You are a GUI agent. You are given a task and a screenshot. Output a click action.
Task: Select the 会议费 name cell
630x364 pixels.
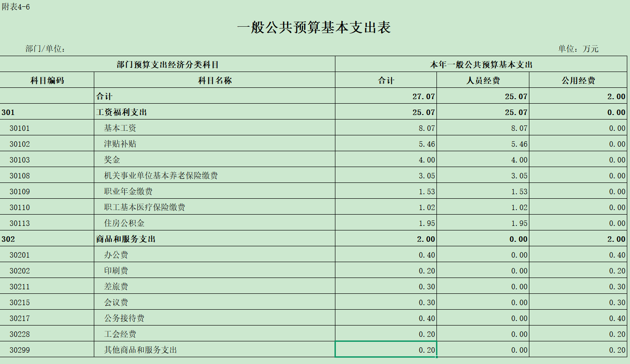tap(215, 302)
